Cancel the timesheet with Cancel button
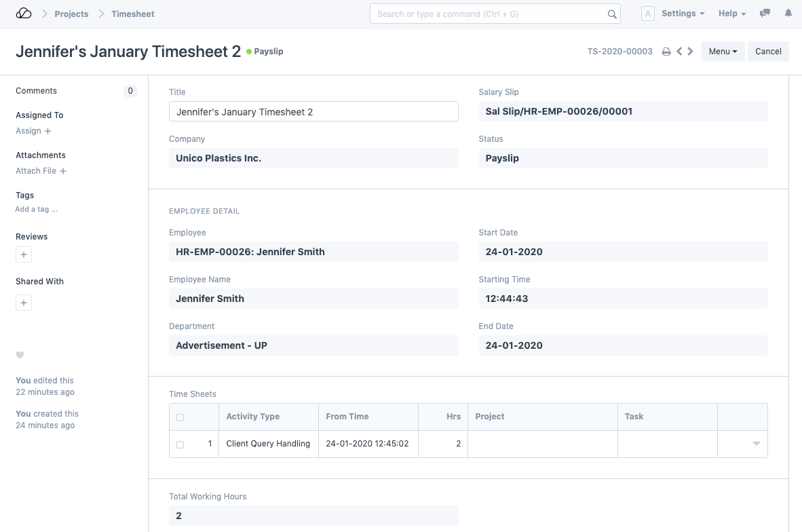 768,52
